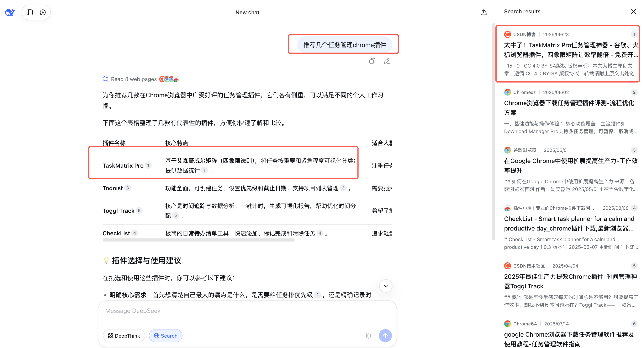Open CheckList Smart task planner result
Viewport: 644px width, 348px height.
pyautogui.click(x=571, y=227)
